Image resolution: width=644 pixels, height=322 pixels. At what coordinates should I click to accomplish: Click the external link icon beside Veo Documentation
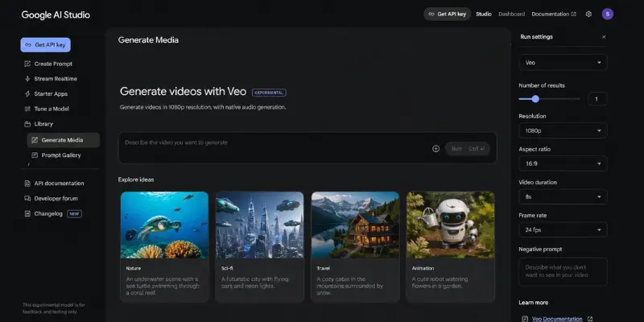tap(590, 319)
